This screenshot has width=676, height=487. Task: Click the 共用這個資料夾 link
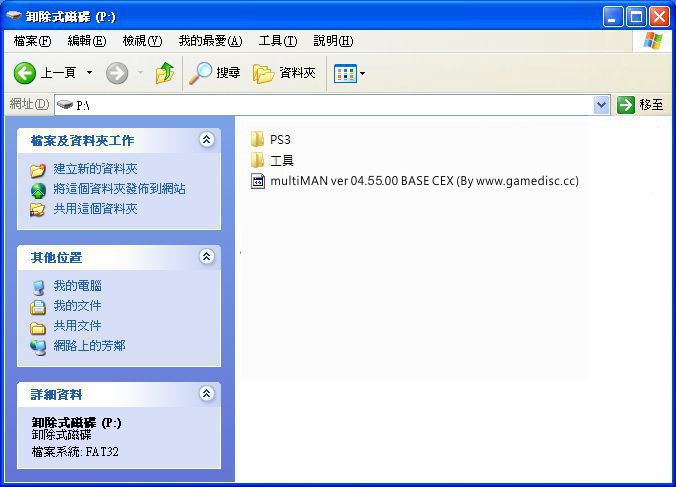(95, 209)
